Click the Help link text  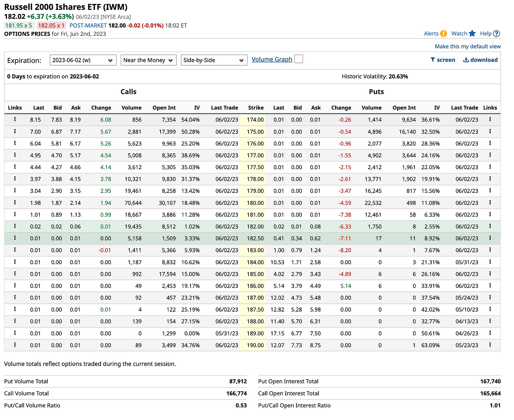point(486,34)
